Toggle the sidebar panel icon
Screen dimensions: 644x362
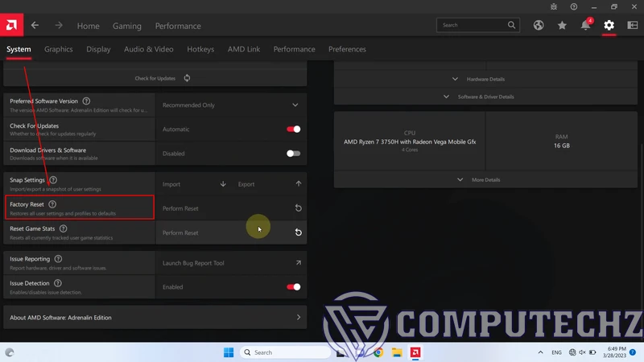pos(633,25)
